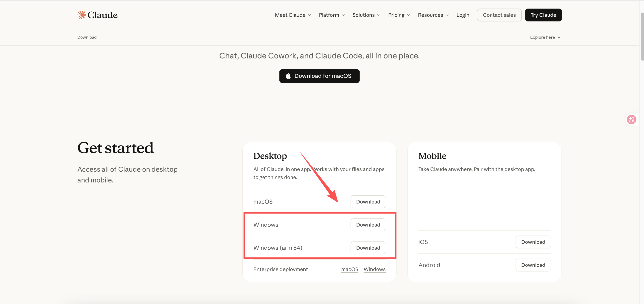The width and height of the screenshot is (644, 304).
Task: Download the Android mobile app
Action: coord(533,265)
